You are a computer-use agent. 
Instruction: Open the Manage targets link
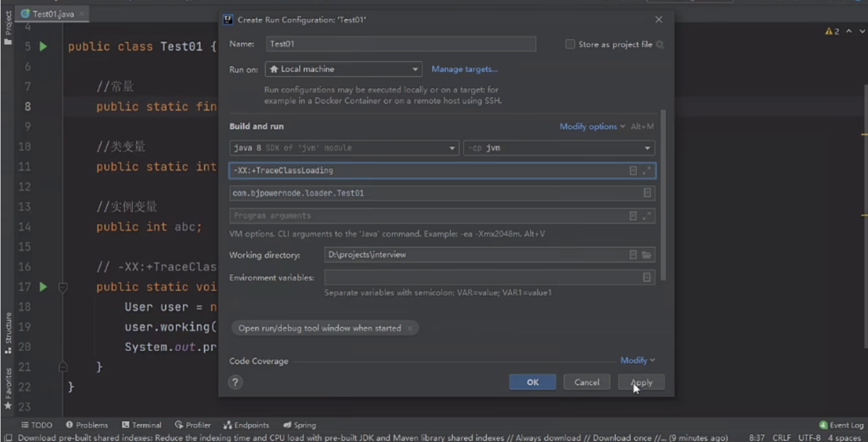464,69
